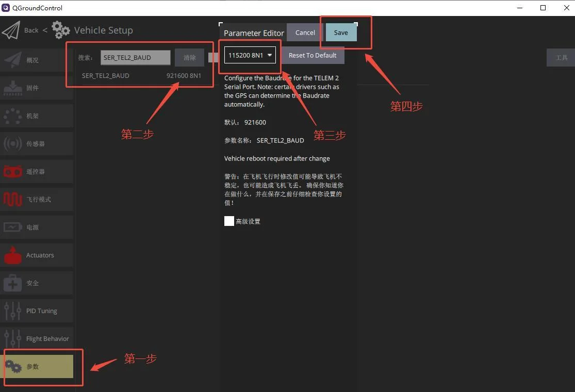Select the 概况 sidebar tab
Viewport: 575px width, 392px height.
click(x=37, y=60)
